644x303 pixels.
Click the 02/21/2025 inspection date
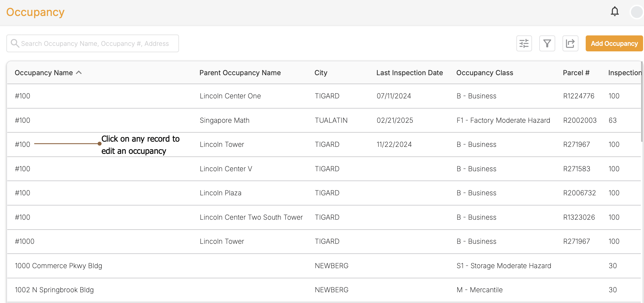395,120
